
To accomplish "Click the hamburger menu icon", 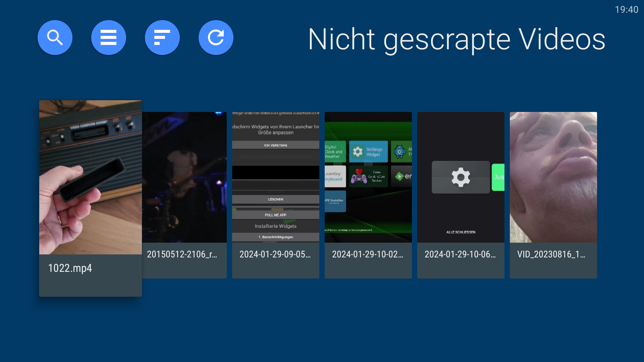I will point(108,38).
